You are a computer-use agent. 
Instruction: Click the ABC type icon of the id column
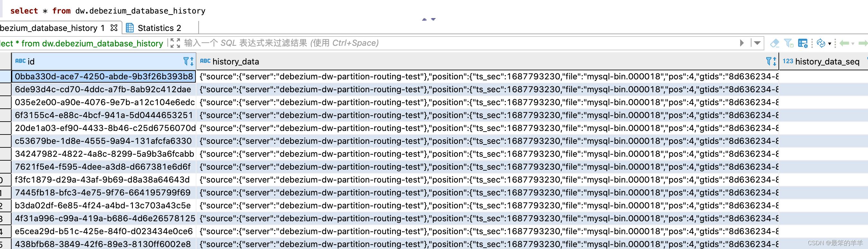(20, 61)
